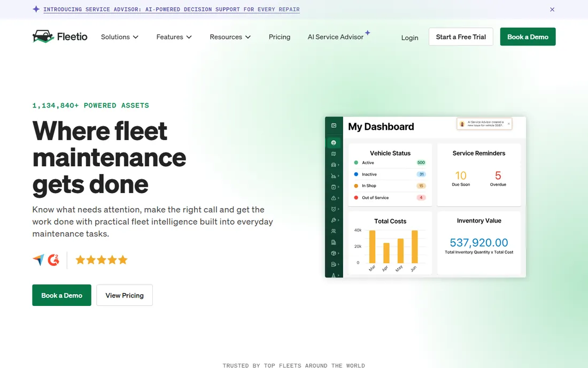
Task: Click the header Book a Demo button
Action: coord(528,37)
